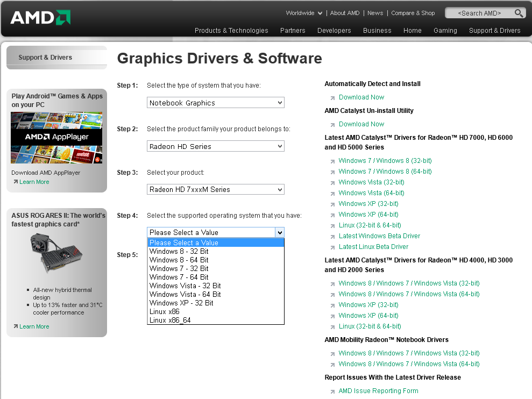Open Mobility Radeon Windows 8/7/Vista (32-bit) link
Image resolution: width=532 pixels, height=399 pixels.
(x=409, y=353)
